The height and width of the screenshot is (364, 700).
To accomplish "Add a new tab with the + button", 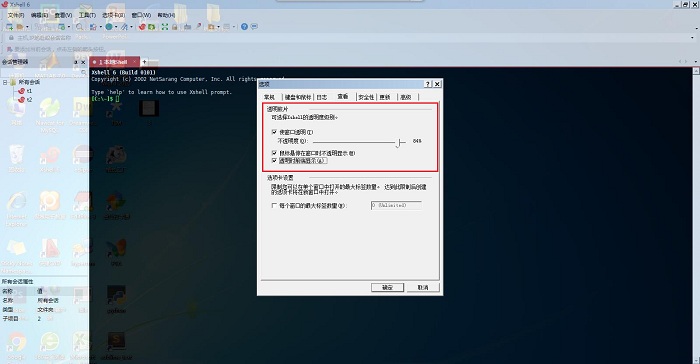I will point(144,62).
